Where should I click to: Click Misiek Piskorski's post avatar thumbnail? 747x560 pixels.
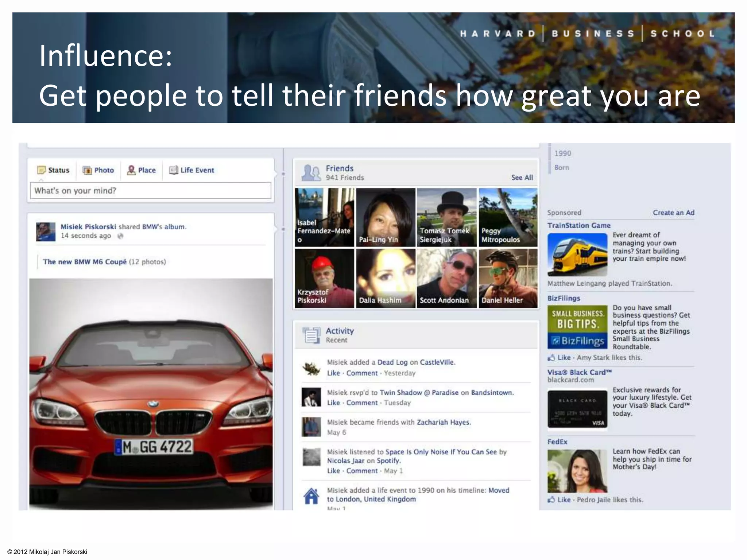(x=46, y=232)
